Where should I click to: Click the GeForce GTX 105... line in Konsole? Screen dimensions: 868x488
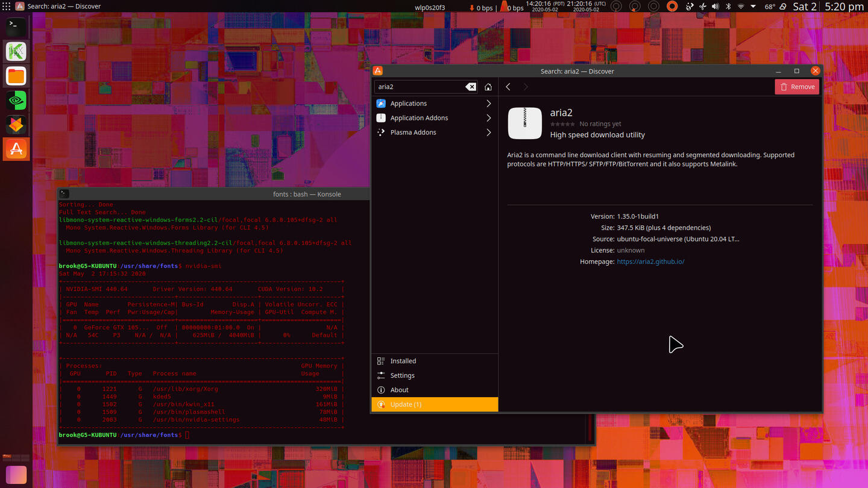201,328
